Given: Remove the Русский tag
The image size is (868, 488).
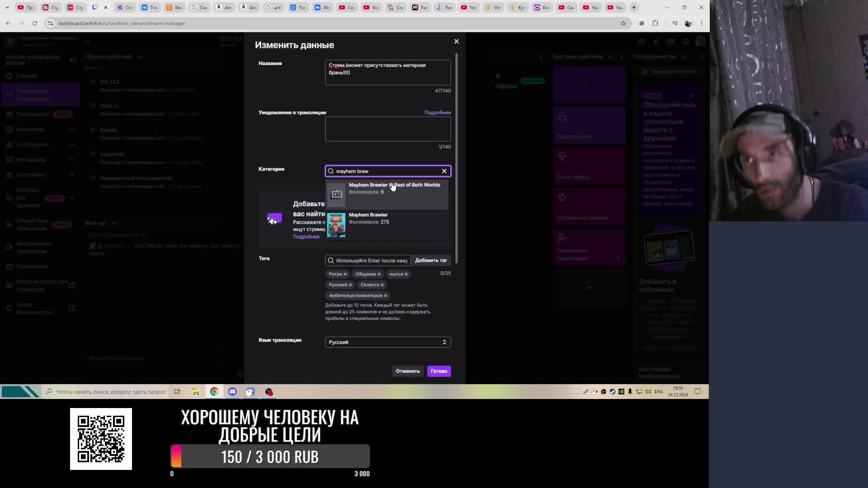Looking at the screenshot, I should click(350, 285).
